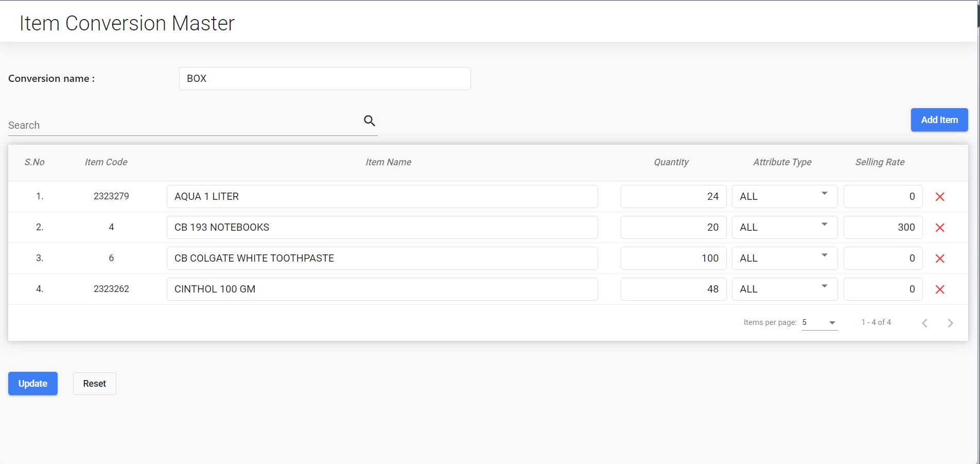Open the Items per page dropdown
The image size is (980, 464).
pos(819,322)
